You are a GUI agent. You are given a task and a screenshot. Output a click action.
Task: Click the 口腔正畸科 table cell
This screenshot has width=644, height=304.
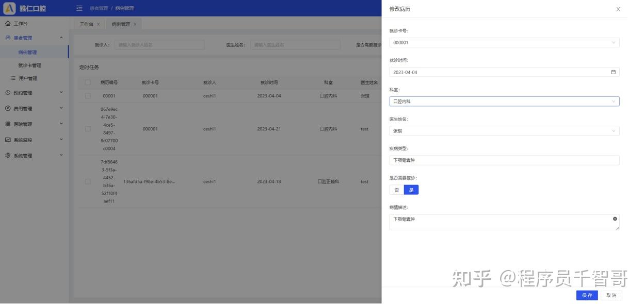[x=328, y=181]
